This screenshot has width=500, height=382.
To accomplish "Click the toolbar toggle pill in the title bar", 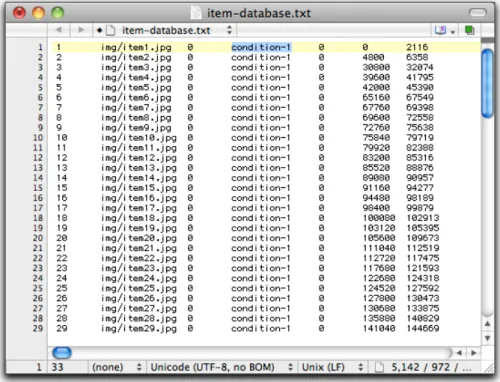I will 478,13.
